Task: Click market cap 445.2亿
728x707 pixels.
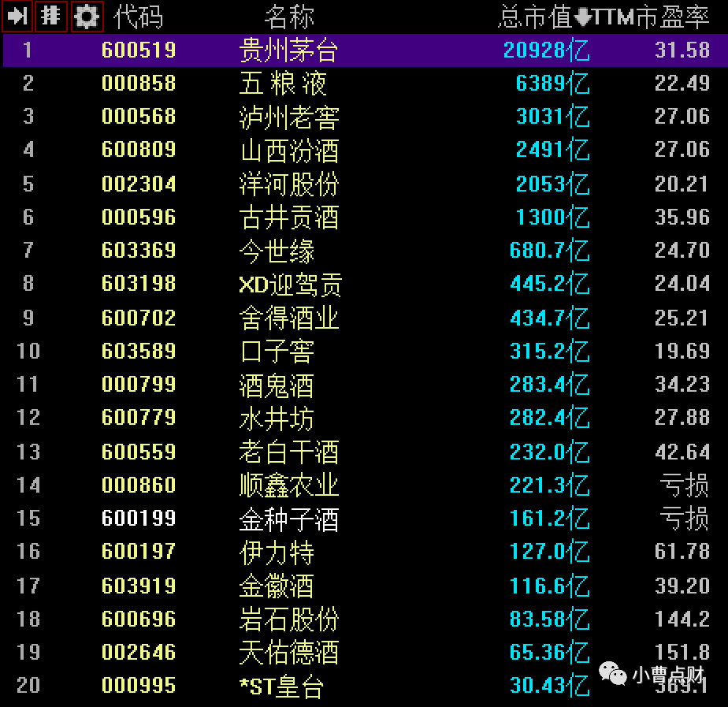Action: [x=550, y=284]
